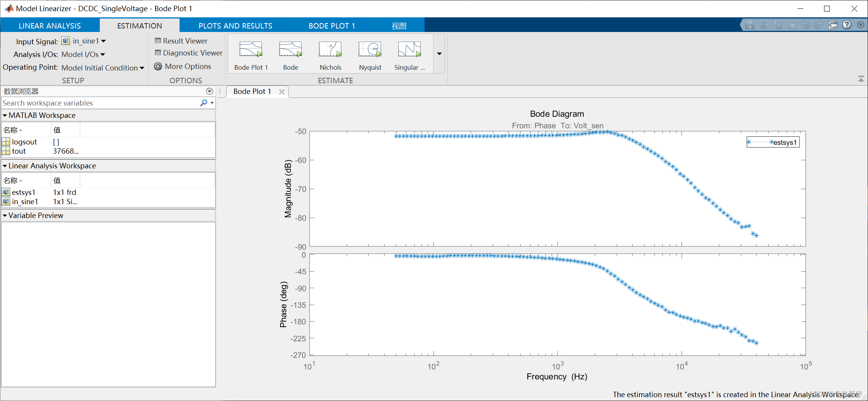The image size is (868, 401).
Task: Open the data browser panel options menu
Action: (210, 91)
